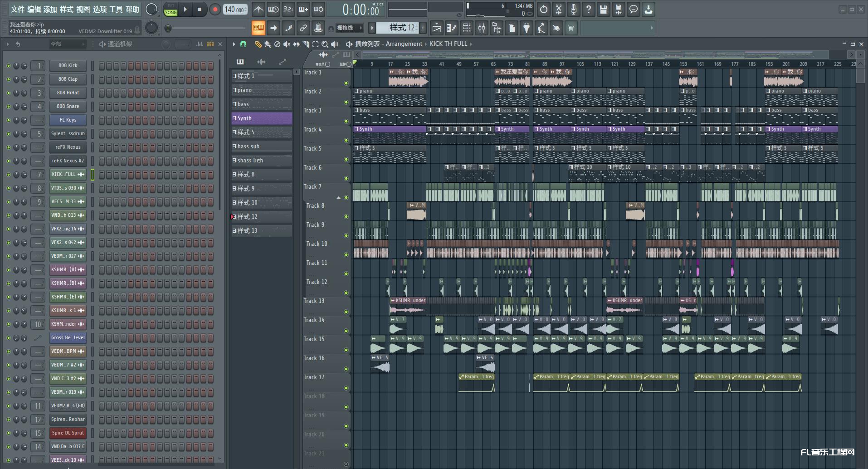This screenshot has width=868, height=469.
Task: Open the playlist view icon
Action: (436, 28)
